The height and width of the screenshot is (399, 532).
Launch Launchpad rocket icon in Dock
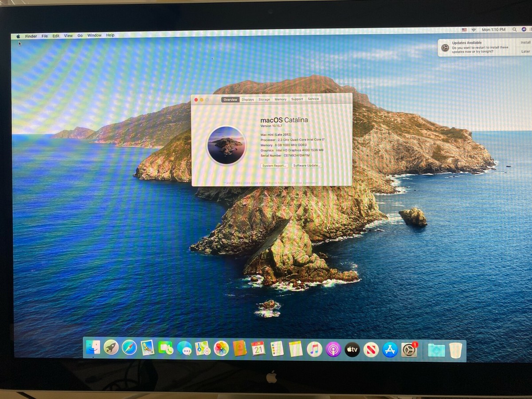(x=111, y=348)
